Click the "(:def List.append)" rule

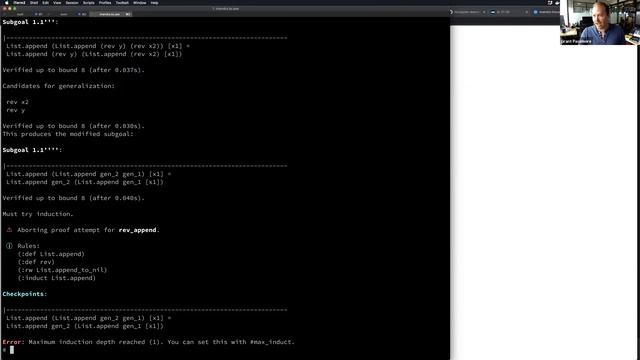click(x=51, y=254)
